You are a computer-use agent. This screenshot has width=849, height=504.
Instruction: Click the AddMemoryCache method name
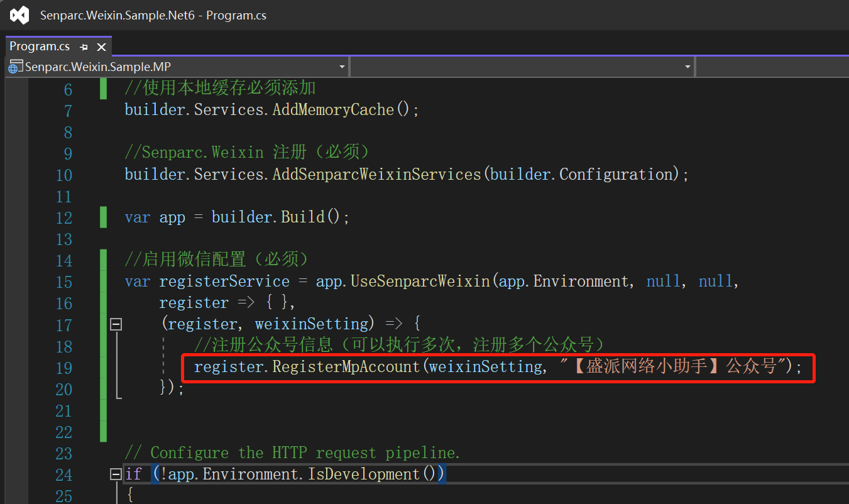click(332, 110)
